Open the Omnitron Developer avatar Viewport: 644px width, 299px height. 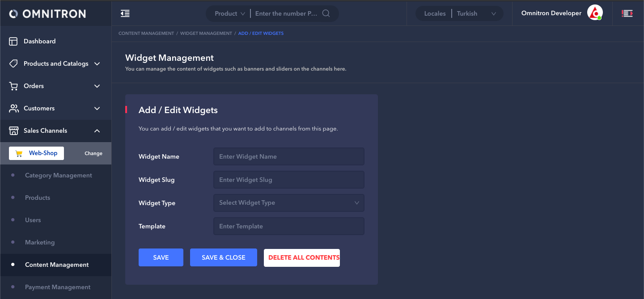click(594, 13)
